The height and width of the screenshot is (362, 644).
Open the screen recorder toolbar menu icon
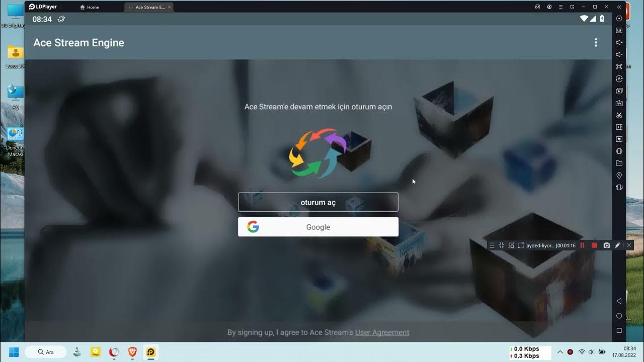(x=492, y=245)
